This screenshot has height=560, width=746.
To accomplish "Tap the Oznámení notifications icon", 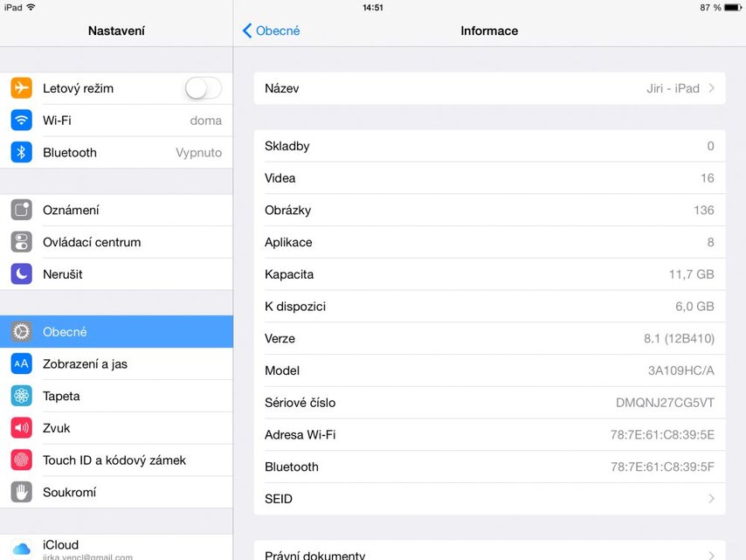I will pos(21,210).
